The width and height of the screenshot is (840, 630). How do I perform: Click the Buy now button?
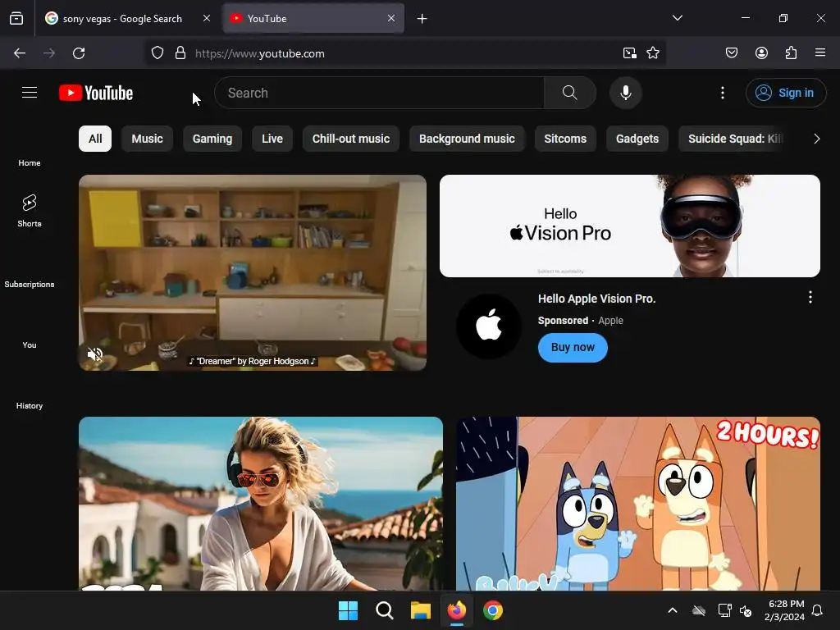click(573, 347)
